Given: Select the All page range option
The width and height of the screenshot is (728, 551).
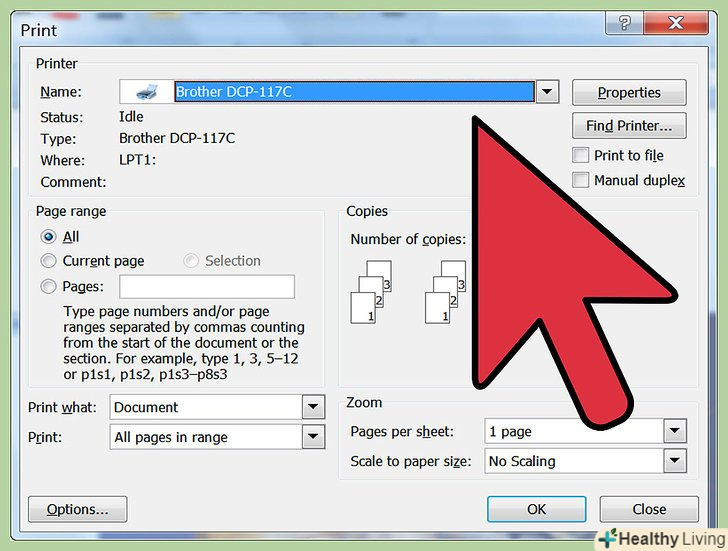Looking at the screenshot, I should (48, 237).
